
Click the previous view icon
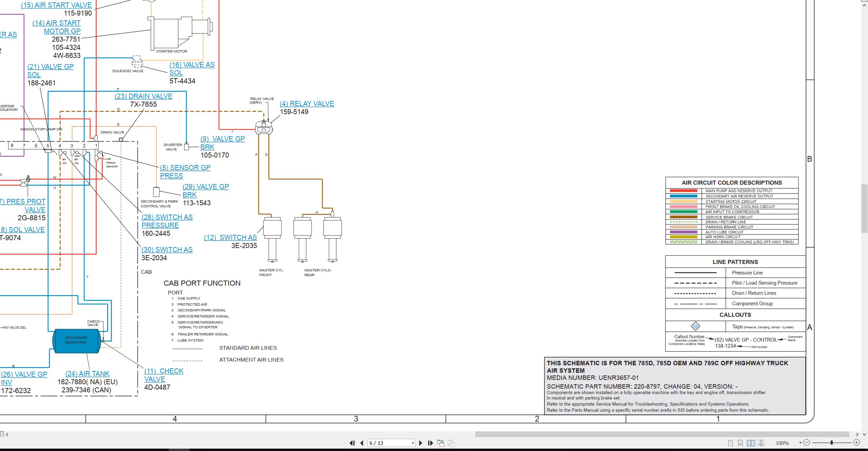pos(441,443)
